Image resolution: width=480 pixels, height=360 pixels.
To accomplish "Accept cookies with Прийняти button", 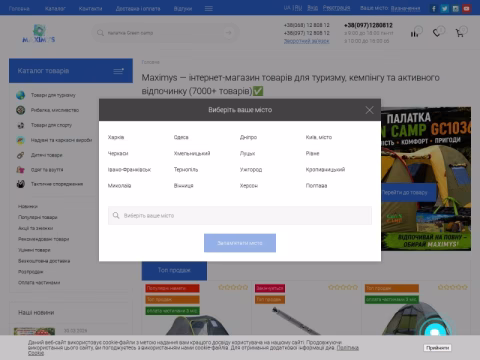I will pyautogui.click(x=438, y=348).
